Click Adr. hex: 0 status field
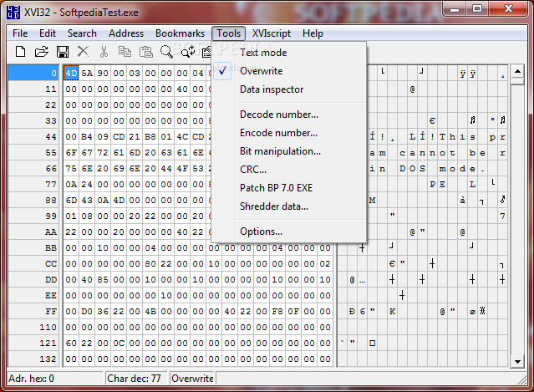This screenshot has width=534, height=392. [x=55, y=379]
